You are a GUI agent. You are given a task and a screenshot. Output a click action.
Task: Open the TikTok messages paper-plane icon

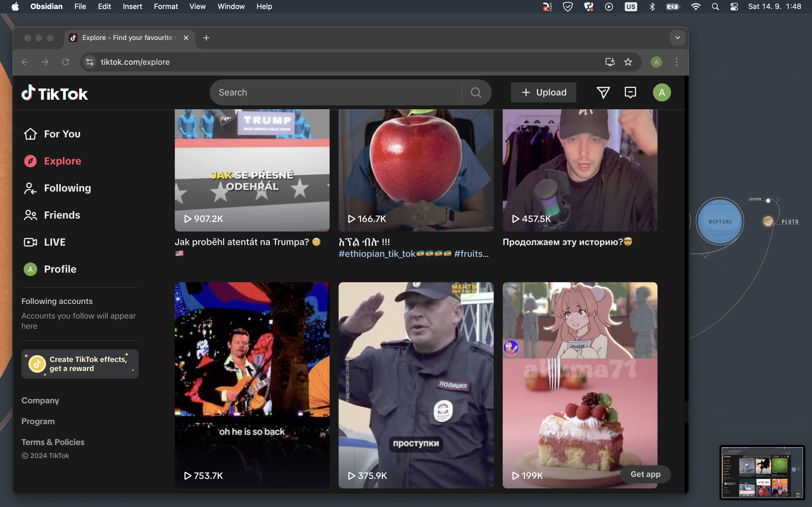tap(603, 93)
